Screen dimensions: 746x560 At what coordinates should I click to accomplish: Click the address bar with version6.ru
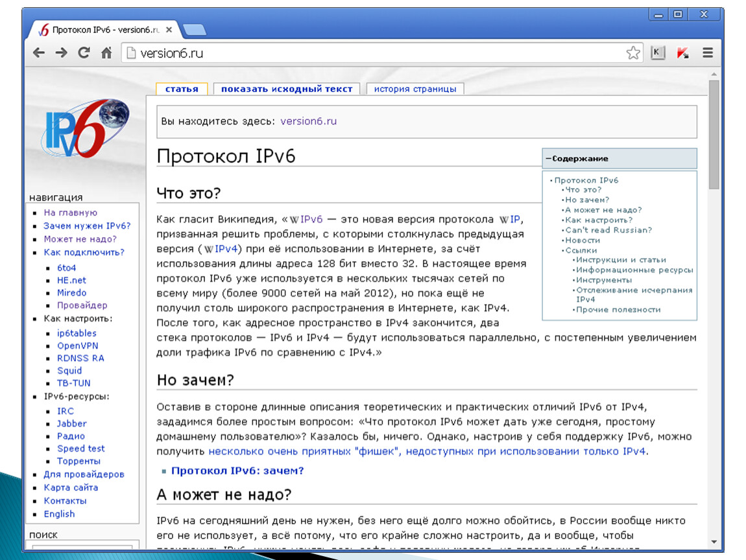pos(376,53)
